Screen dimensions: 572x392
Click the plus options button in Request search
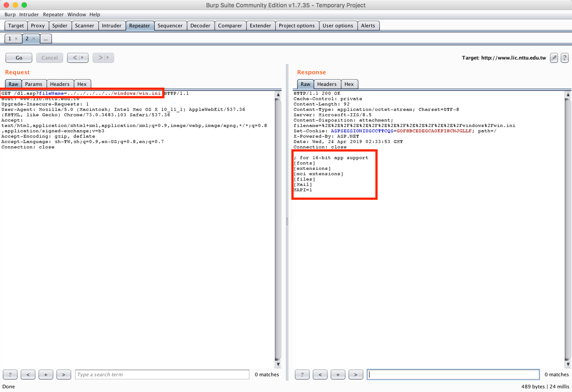[x=46, y=375]
